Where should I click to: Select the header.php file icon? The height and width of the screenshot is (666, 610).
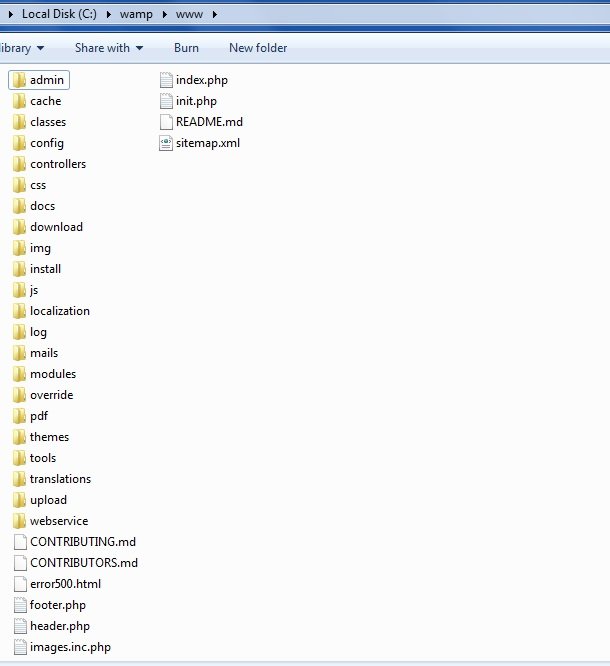point(20,626)
